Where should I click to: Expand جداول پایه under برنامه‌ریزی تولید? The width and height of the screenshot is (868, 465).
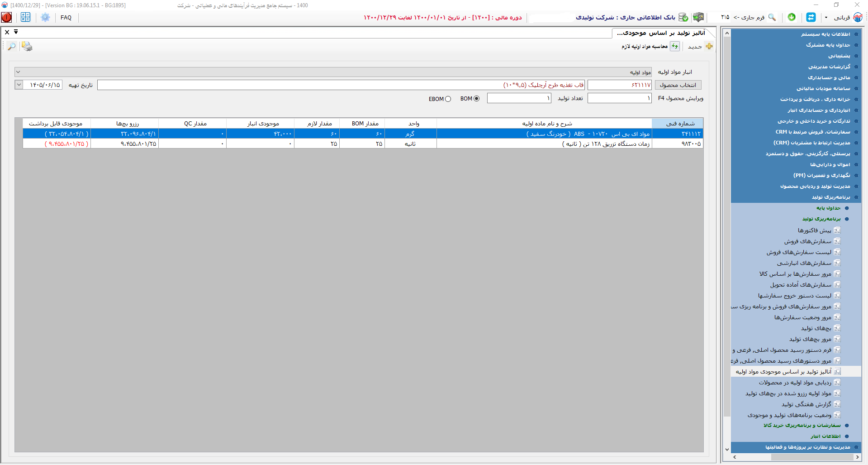[x=828, y=208]
